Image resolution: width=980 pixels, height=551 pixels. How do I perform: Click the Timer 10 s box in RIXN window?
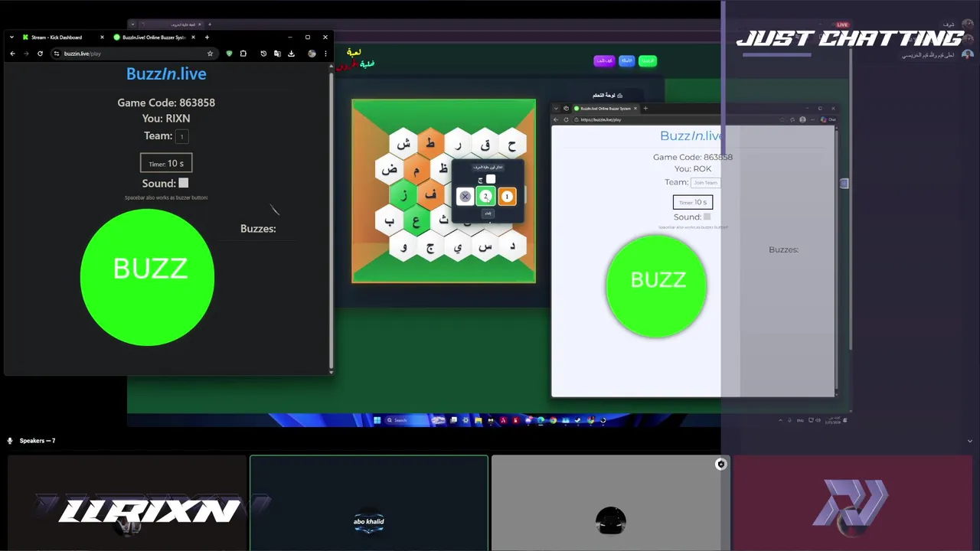(x=166, y=163)
